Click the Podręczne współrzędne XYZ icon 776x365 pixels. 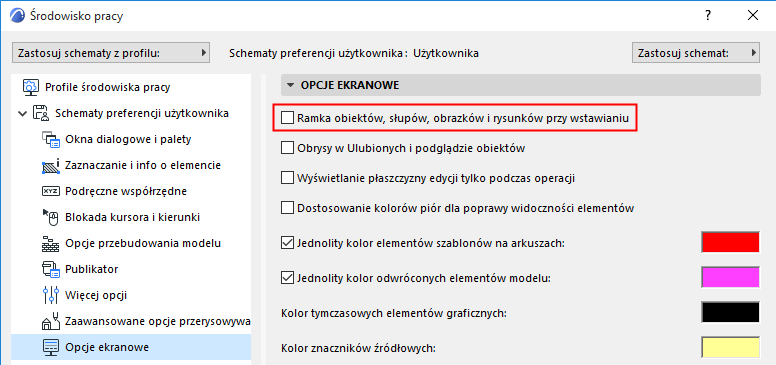(x=51, y=191)
